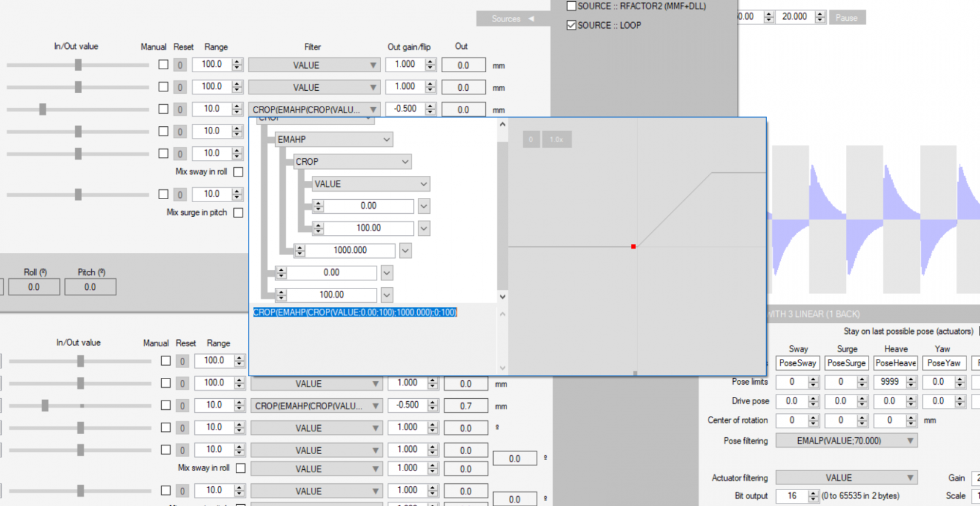Image resolution: width=980 pixels, height=506 pixels.
Task: Click the spinner arrows of the 20.000 field
Action: tap(820, 17)
